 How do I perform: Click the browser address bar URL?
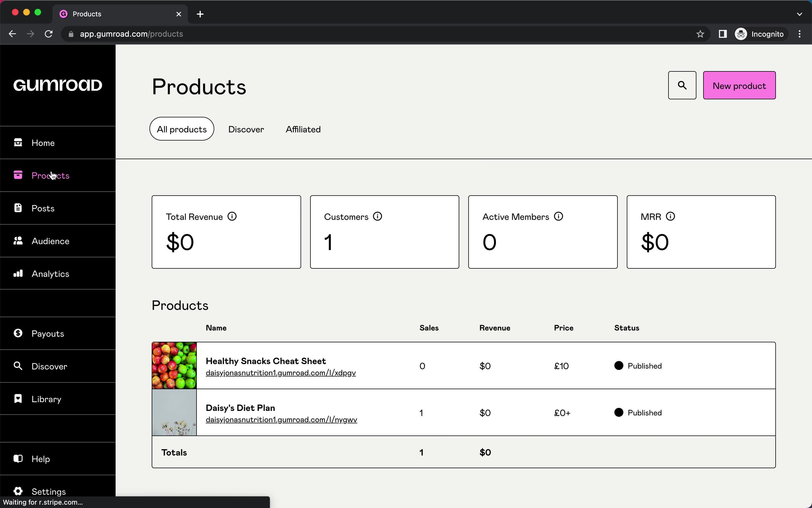tap(131, 34)
